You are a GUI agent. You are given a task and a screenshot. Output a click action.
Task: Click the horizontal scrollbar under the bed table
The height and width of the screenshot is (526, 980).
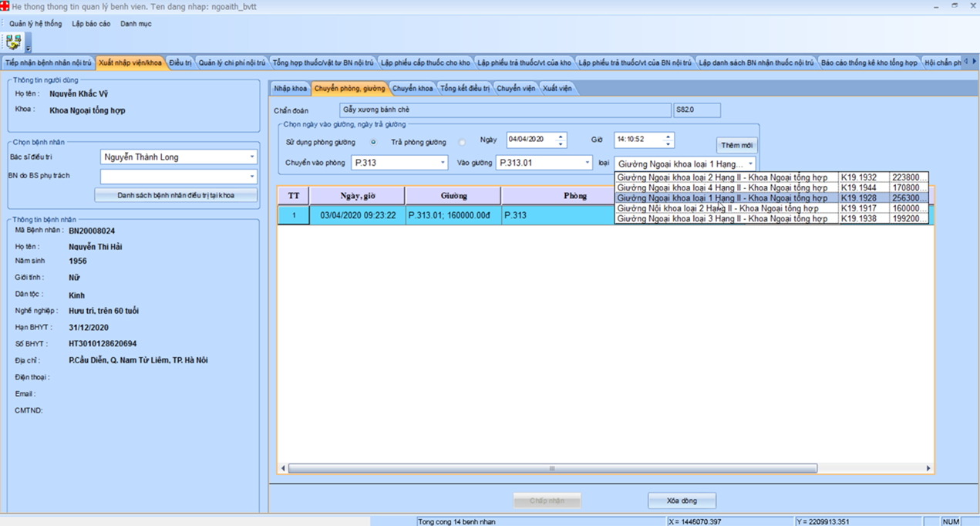552,468
